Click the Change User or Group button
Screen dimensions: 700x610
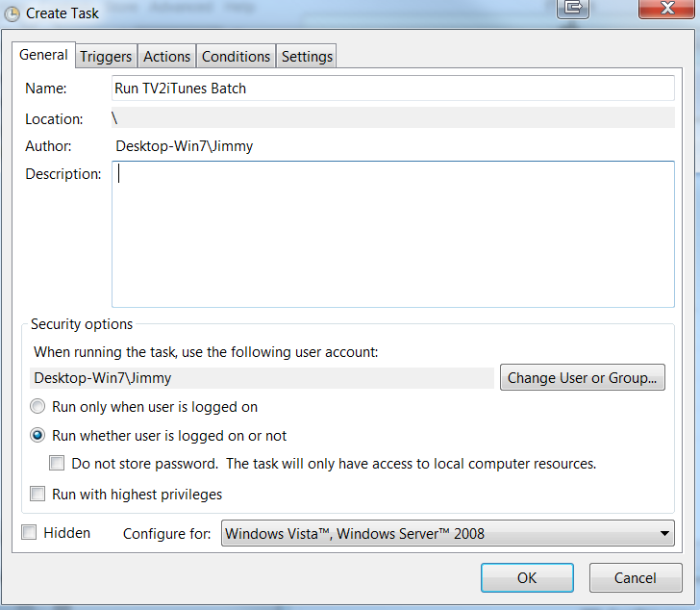click(x=582, y=378)
